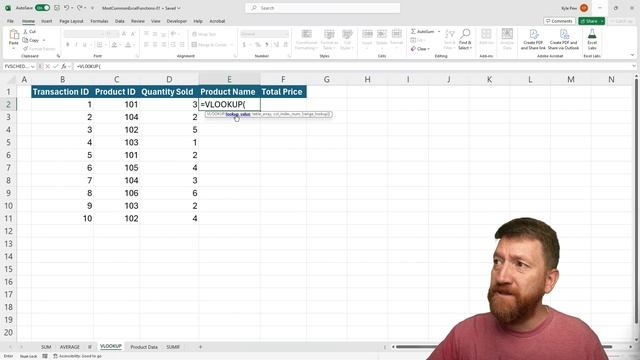Confirm the formula with the checkmark
Image resolution: width=640 pixels, height=360 pixels.
click(56, 66)
